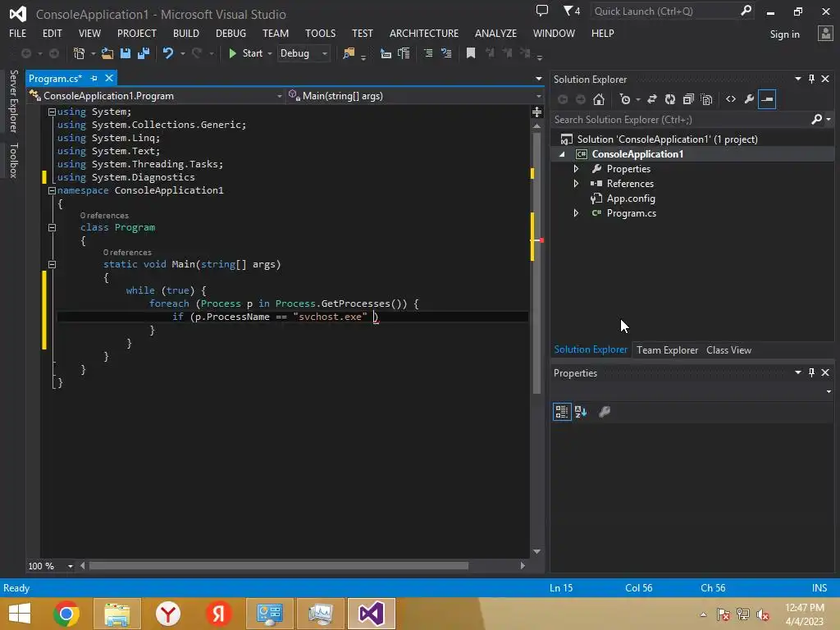Click the Open File folder icon
Screen dimensions: 840x630
click(x=107, y=53)
